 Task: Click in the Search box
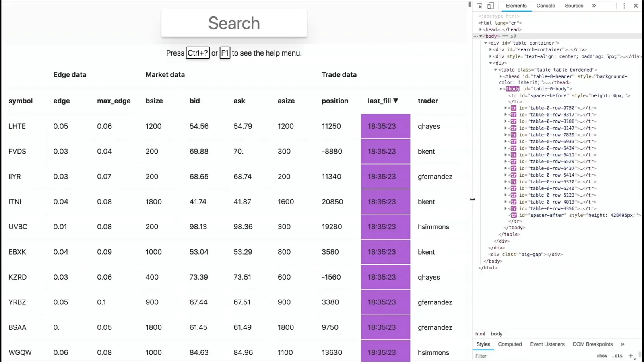pos(234,23)
